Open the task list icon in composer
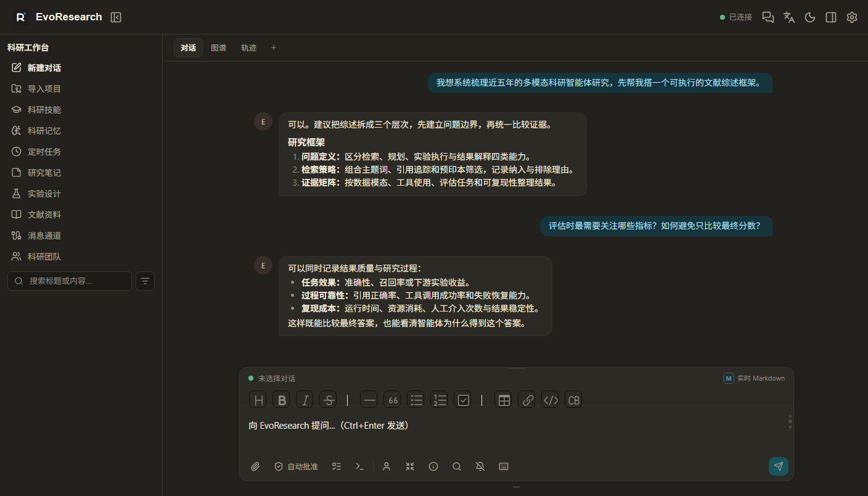Screen dimensions: 868x496 coord(337,466)
